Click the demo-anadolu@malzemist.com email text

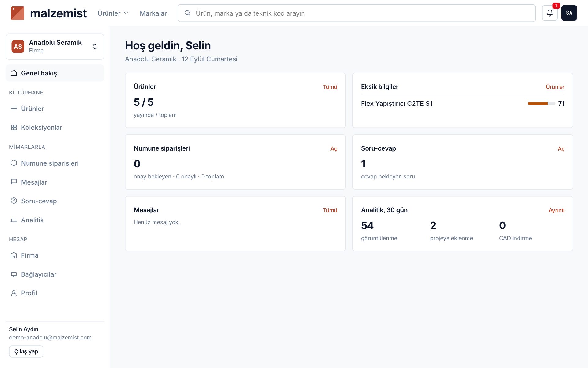(x=50, y=337)
